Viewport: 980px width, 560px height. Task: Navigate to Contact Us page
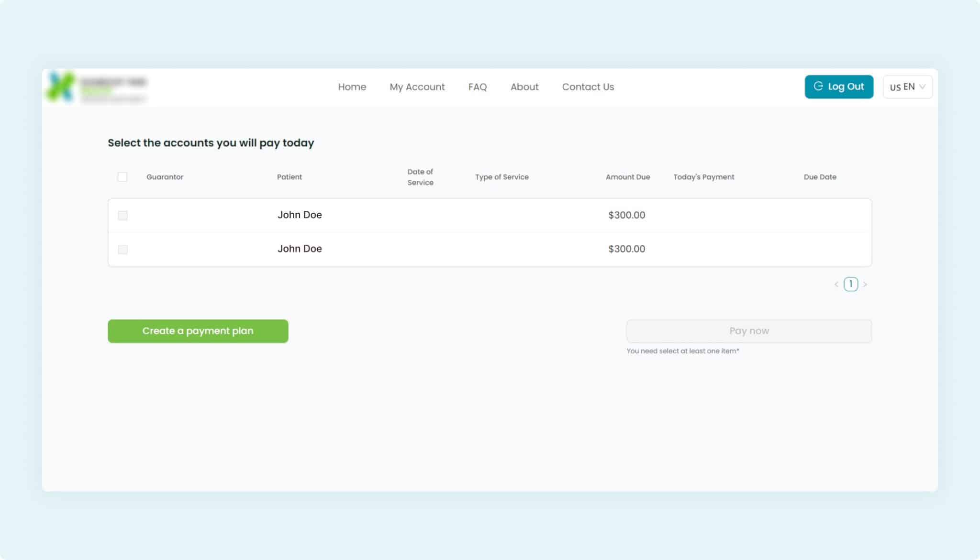click(588, 86)
